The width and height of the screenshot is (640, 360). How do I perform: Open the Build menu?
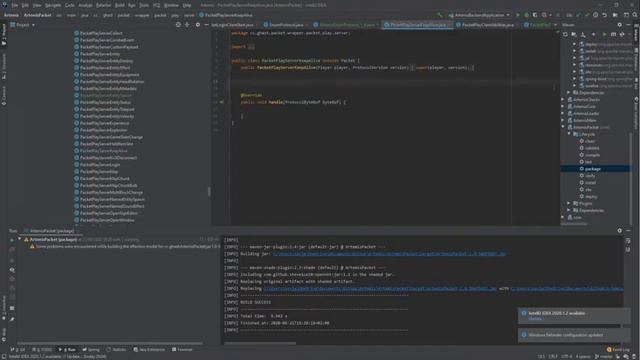[x=120, y=5]
